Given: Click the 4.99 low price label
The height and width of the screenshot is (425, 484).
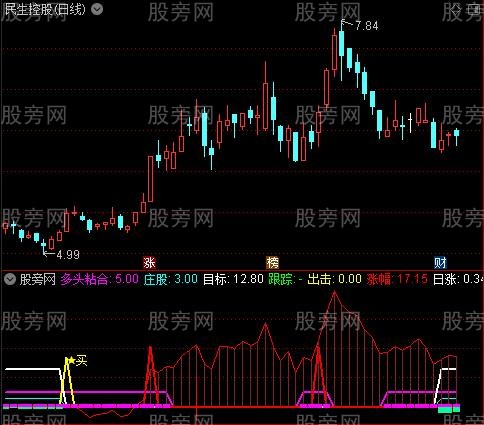Looking at the screenshot, I should [68, 255].
